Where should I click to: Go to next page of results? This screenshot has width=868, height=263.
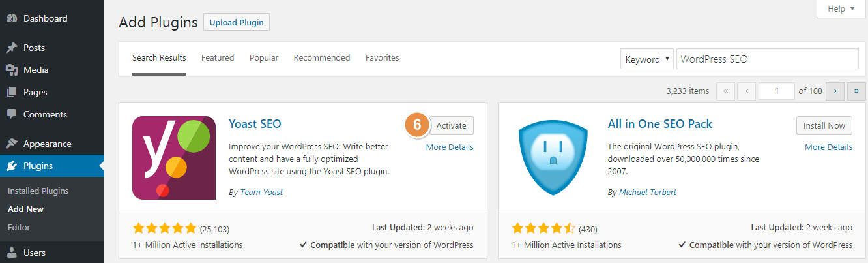(835, 91)
